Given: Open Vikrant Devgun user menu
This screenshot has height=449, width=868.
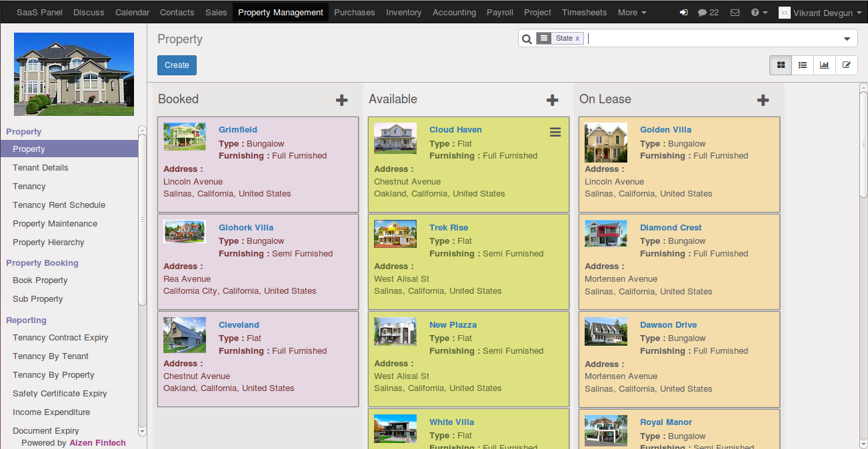Looking at the screenshot, I should [x=820, y=13].
